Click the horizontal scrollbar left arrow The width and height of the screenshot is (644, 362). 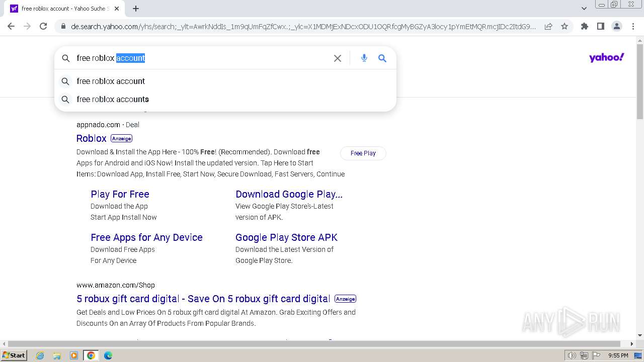(x=4, y=344)
